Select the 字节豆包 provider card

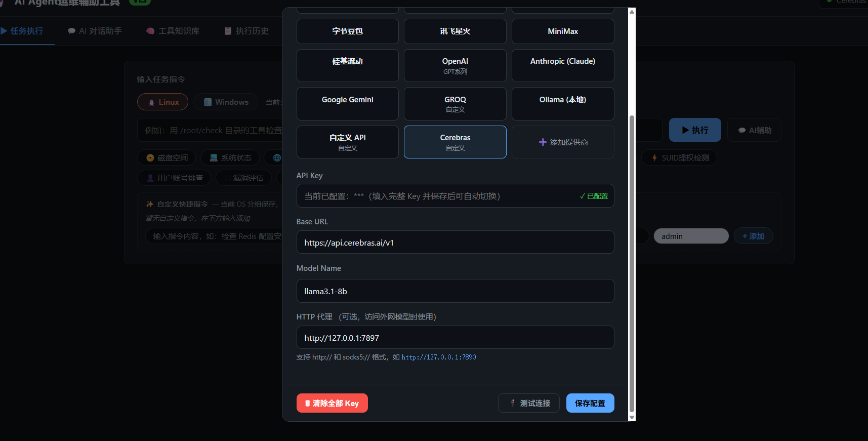tap(348, 31)
